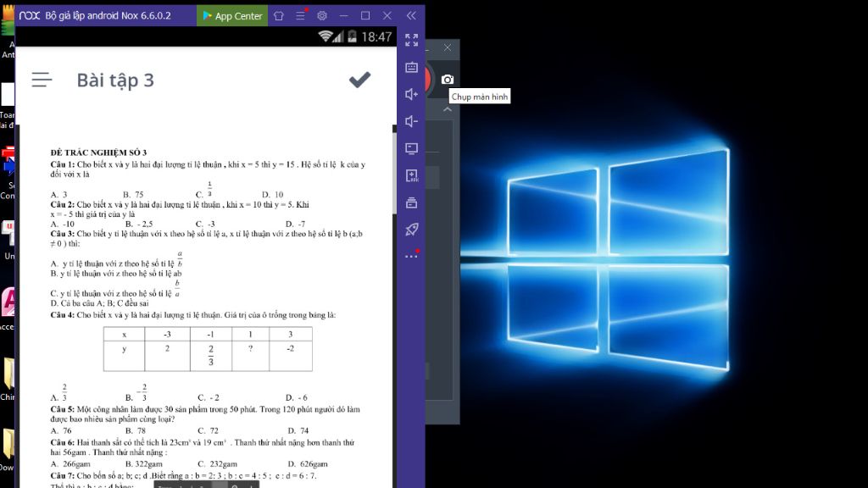Click the add APK file icon

411,175
